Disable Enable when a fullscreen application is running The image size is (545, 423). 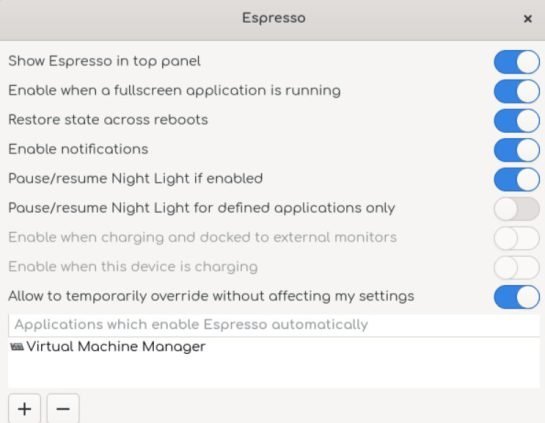pyautogui.click(x=516, y=91)
